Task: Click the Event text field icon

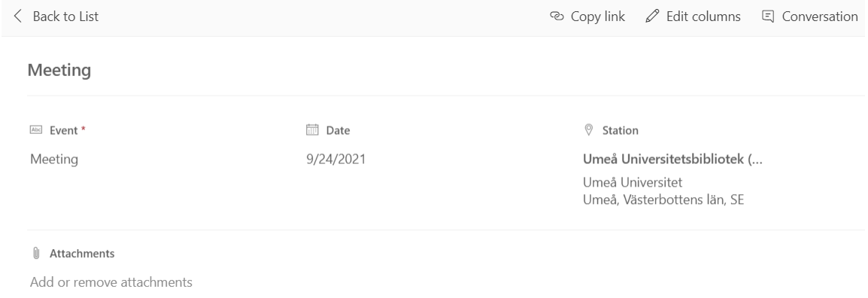Action: pyautogui.click(x=36, y=130)
